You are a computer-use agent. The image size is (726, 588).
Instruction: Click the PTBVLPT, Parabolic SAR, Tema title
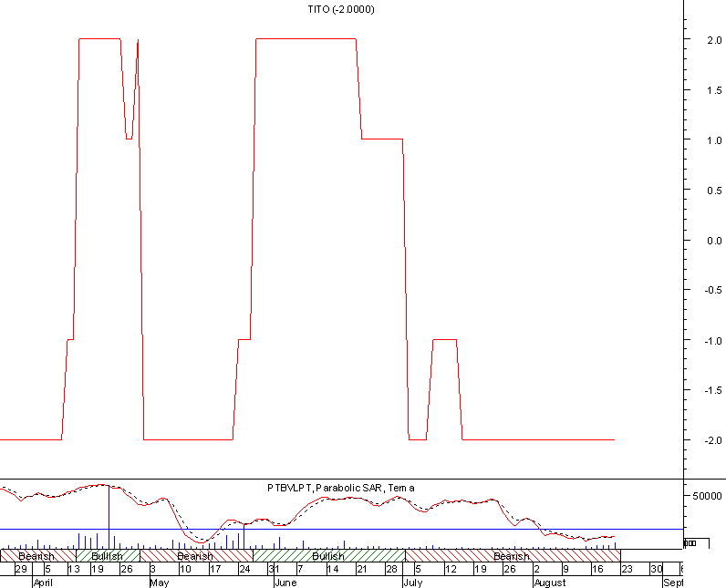pyautogui.click(x=341, y=488)
